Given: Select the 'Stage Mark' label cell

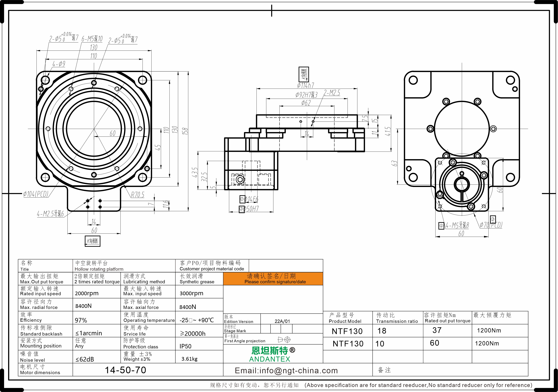Looking at the screenshot, I should pos(242,329).
